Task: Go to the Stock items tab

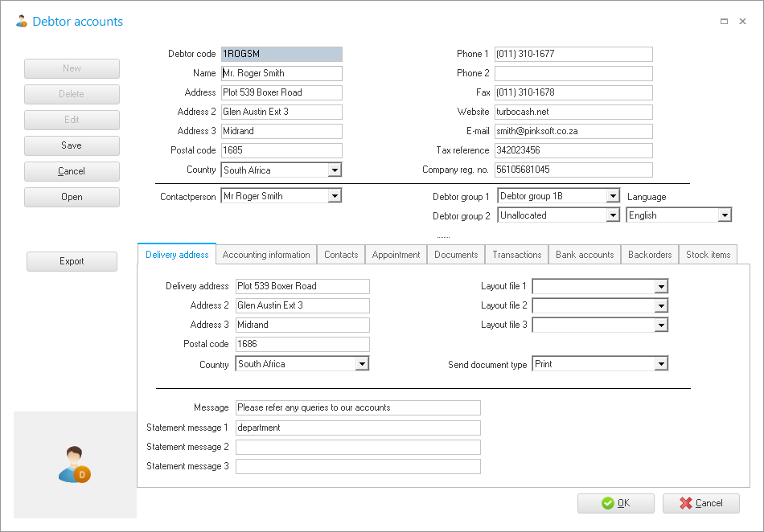Action: point(708,255)
